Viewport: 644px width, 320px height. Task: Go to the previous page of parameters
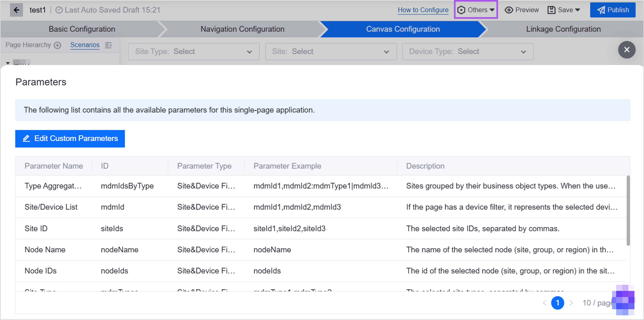point(544,303)
